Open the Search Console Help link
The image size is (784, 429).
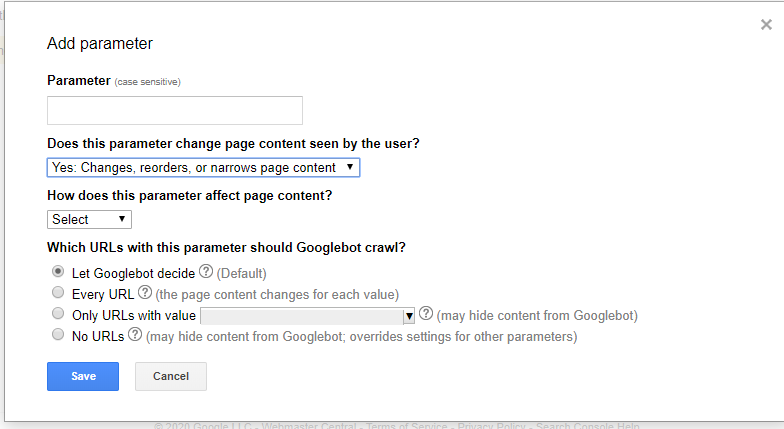tap(588, 426)
